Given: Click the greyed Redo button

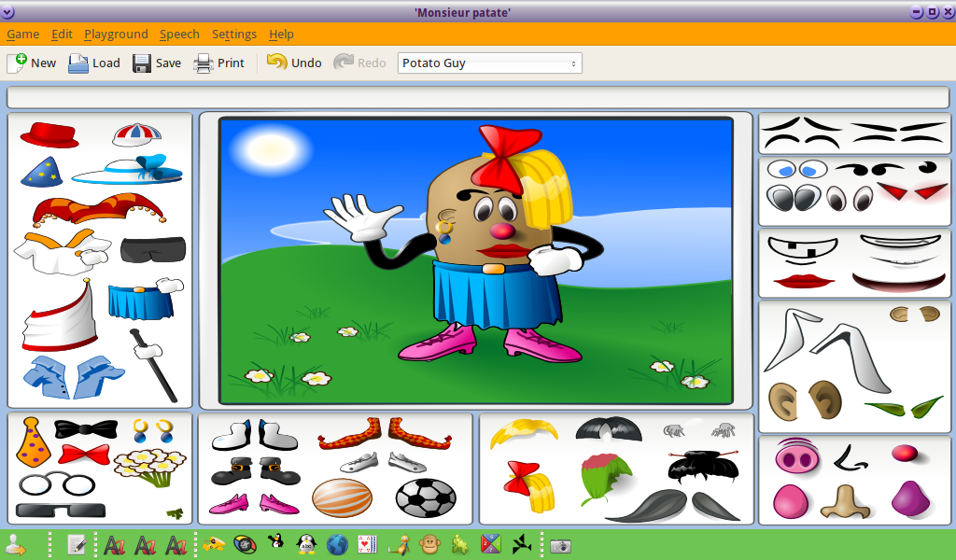Looking at the screenshot, I should click(x=359, y=63).
